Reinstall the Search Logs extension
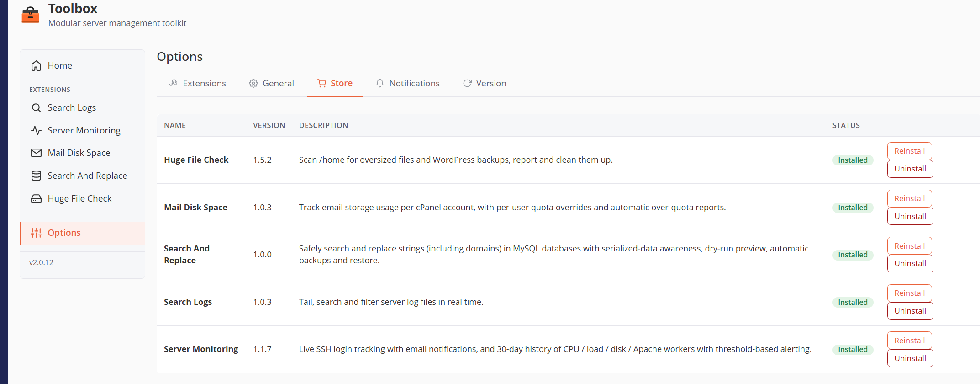This screenshot has width=980, height=384. coord(909,293)
